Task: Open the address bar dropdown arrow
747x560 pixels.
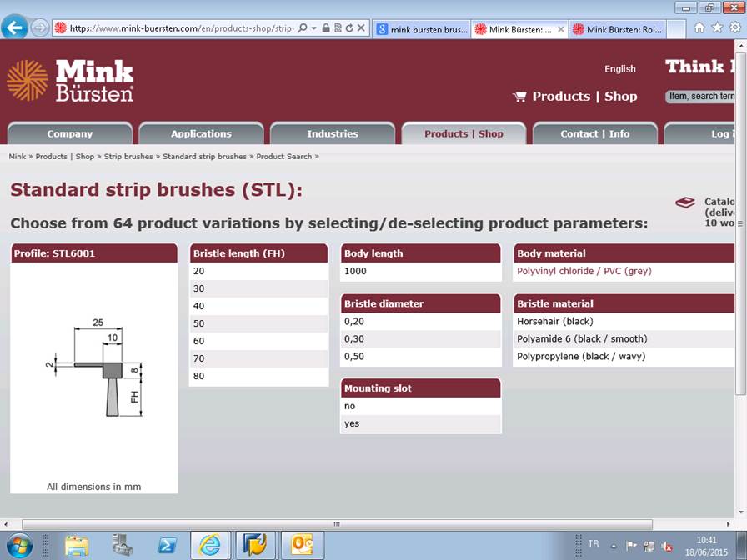Action: point(314,28)
